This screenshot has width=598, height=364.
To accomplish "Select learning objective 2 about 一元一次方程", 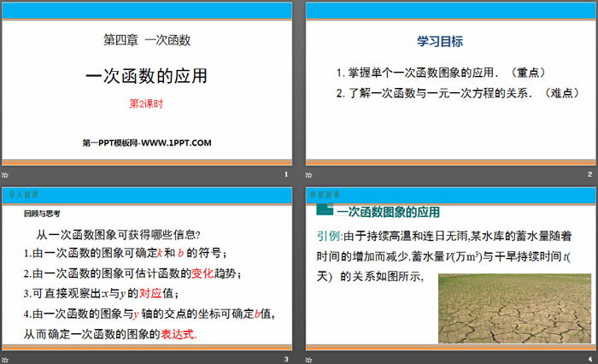I will [x=447, y=93].
